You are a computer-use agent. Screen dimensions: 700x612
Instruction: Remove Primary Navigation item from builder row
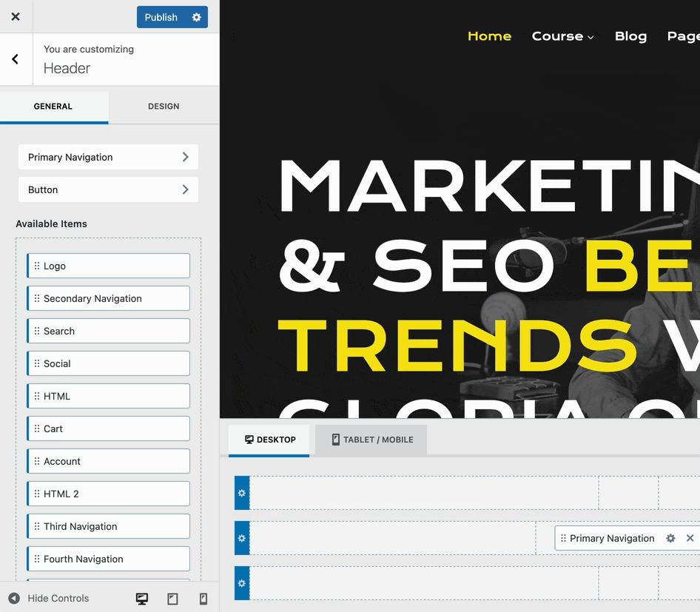pos(690,538)
